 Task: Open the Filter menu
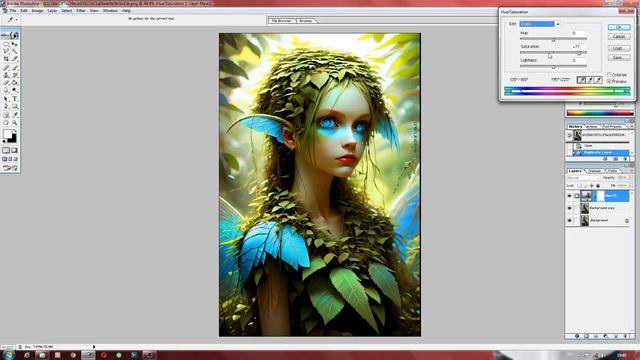click(x=81, y=11)
